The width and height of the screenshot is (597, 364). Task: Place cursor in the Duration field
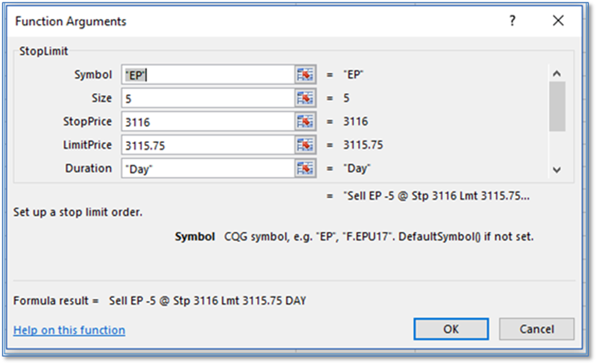click(x=208, y=168)
